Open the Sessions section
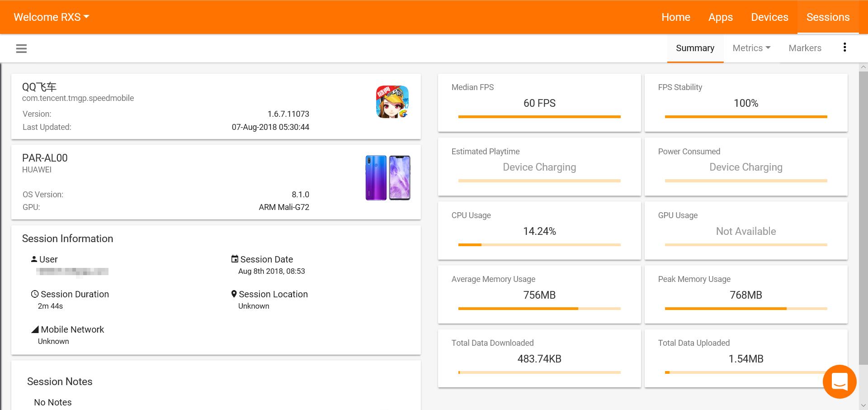The height and width of the screenshot is (410, 868). (x=828, y=17)
